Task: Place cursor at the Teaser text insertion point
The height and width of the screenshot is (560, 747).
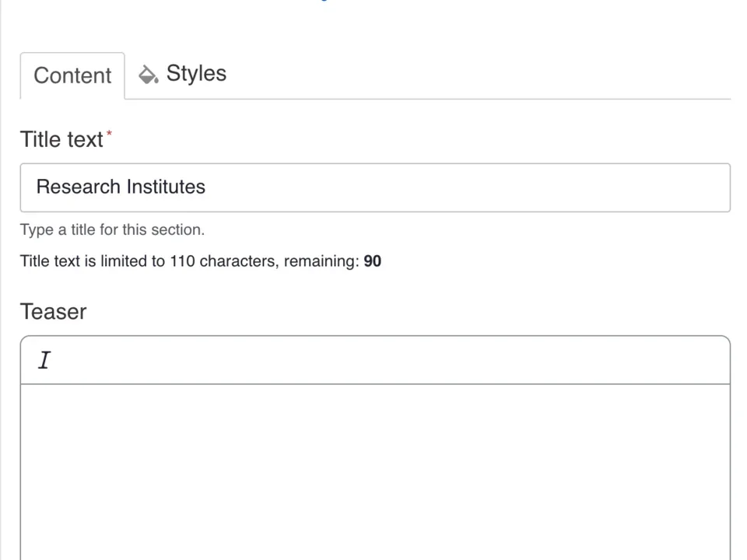Action: (44, 359)
